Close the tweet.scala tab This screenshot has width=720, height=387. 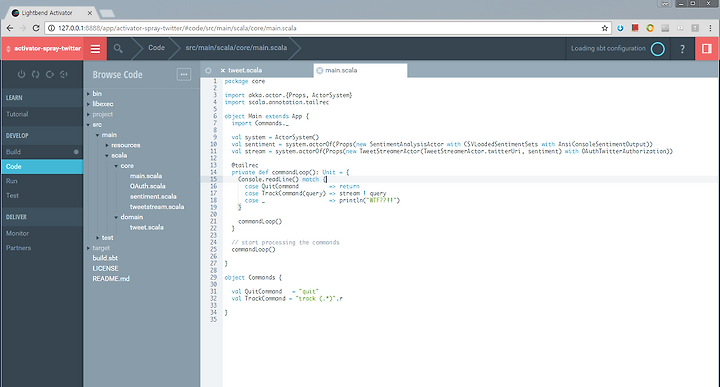pos(223,71)
